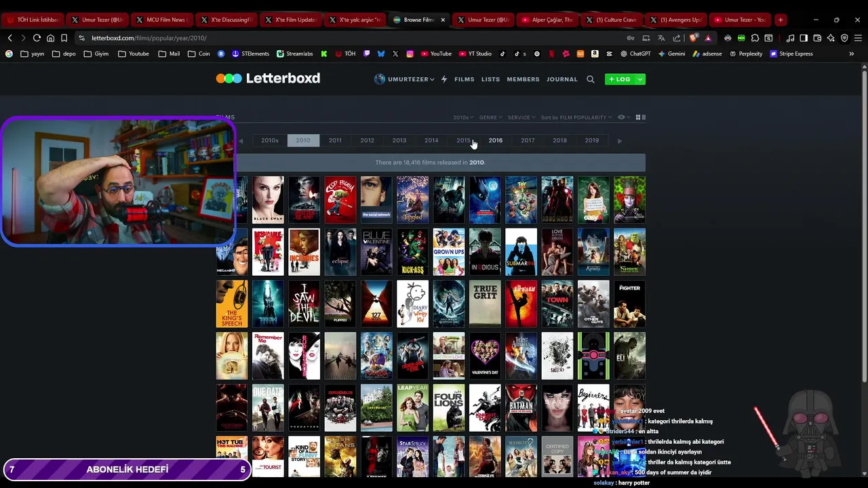The width and height of the screenshot is (868, 488).
Task: Select year 2013
Action: 399,140
